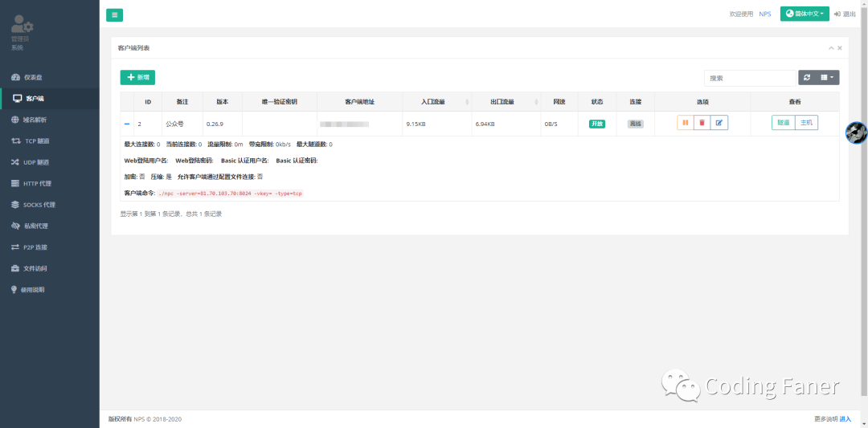Select the ./npc client command text
This screenshot has width=868, height=428.
(231, 194)
